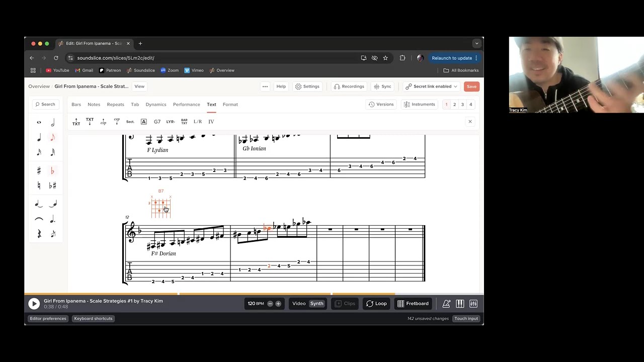Select the sixteenth note duration
This screenshot has height=362, width=644.
pos(39,152)
